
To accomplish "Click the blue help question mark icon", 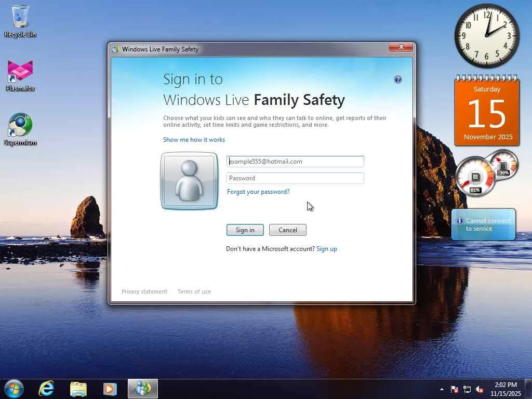I will tap(397, 79).
